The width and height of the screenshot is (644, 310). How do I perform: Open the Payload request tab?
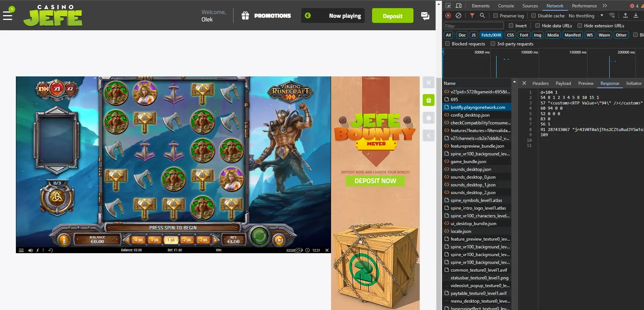[x=563, y=83]
